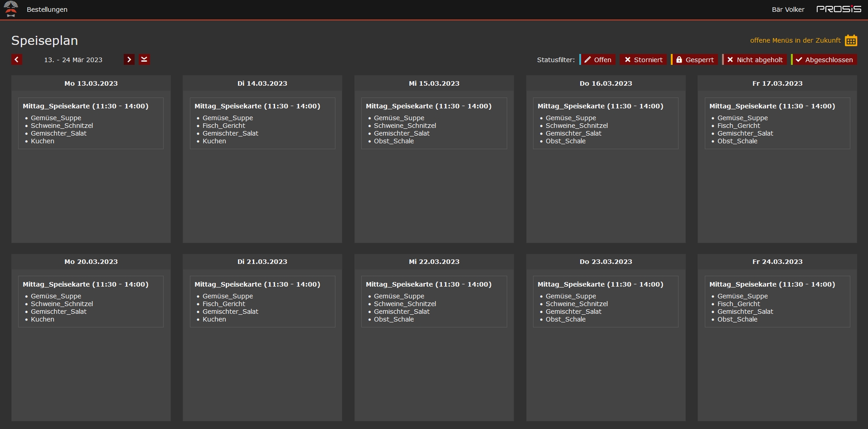Viewport: 868px width, 429px height.
Task: Select the Di 14.03.2023 day header
Action: (x=262, y=83)
